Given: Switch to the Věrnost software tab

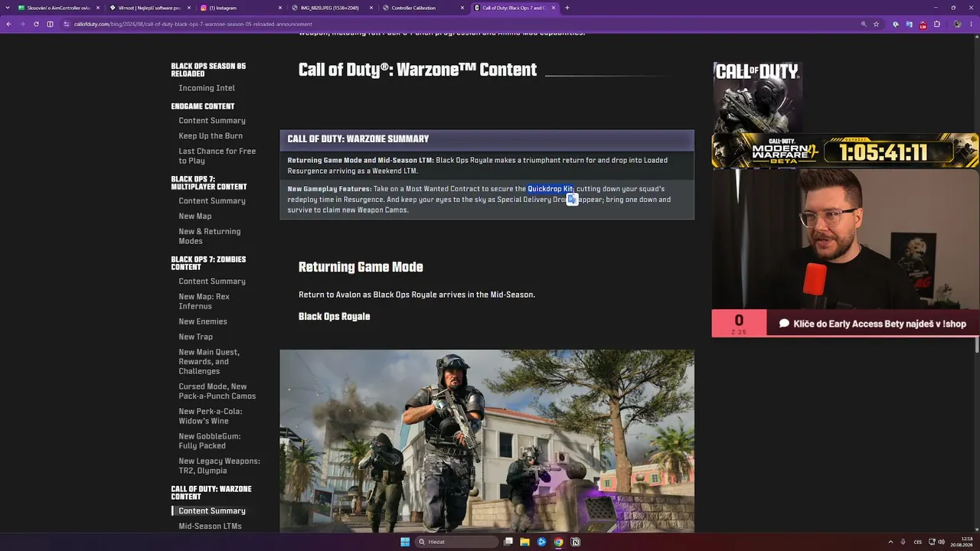Looking at the screenshot, I should [149, 8].
